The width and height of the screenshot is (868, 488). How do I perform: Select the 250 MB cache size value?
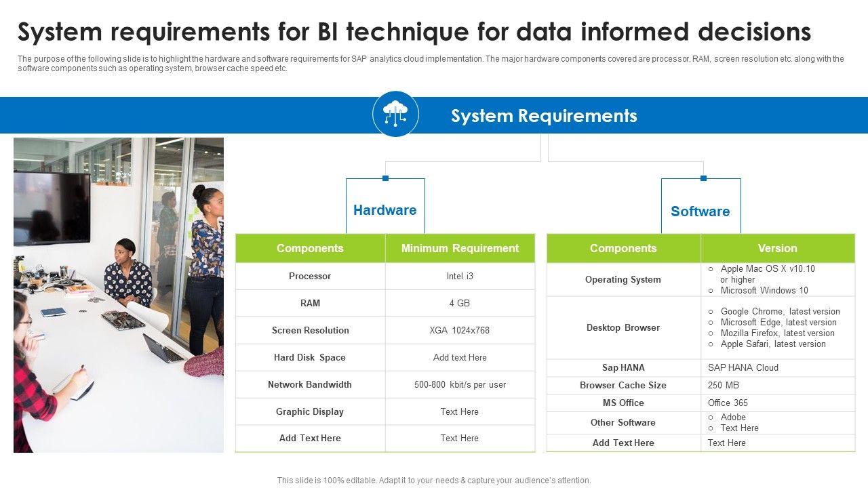point(723,385)
